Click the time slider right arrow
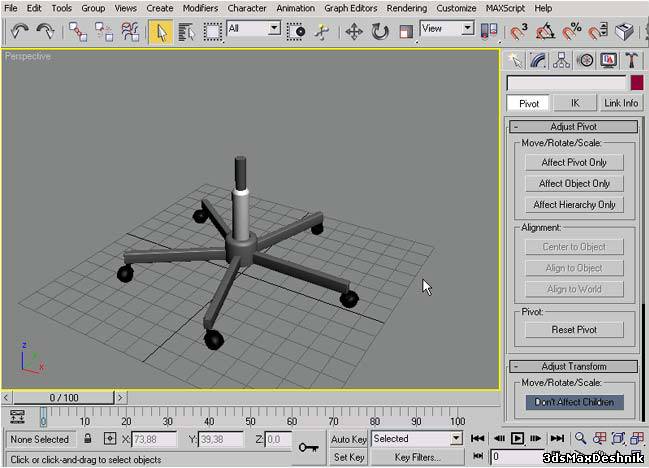This screenshot has width=649, height=468. coord(120,398)
